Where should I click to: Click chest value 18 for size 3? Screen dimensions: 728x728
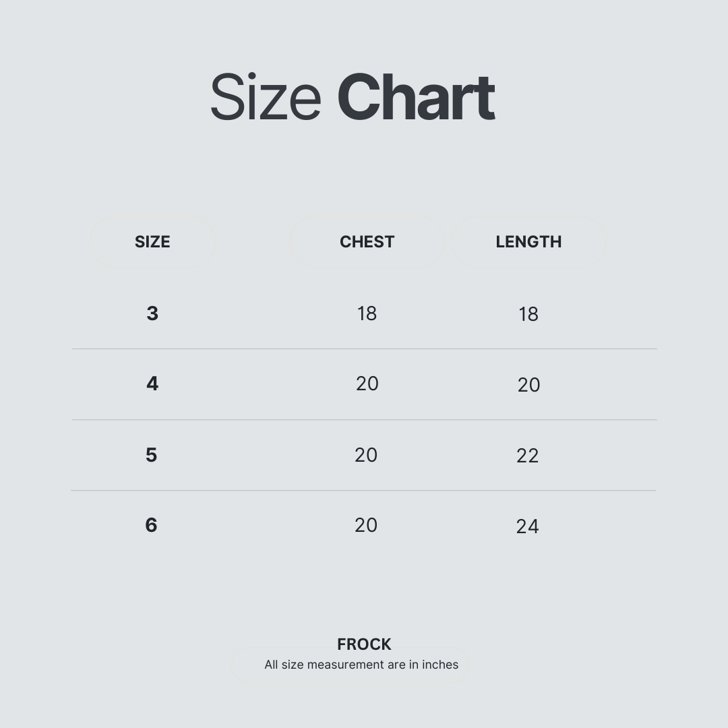367,313
